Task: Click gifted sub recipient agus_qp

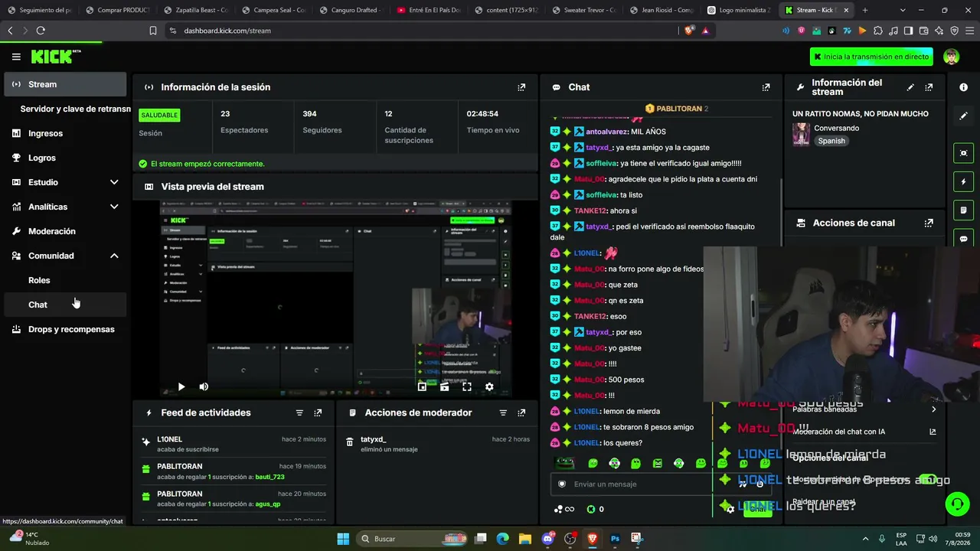Action: [268, 504]
